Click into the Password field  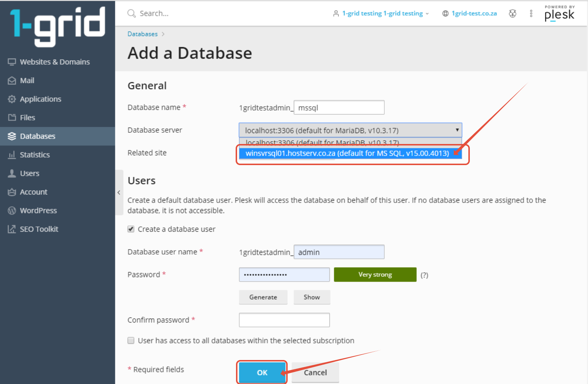[x=284, y=275]
